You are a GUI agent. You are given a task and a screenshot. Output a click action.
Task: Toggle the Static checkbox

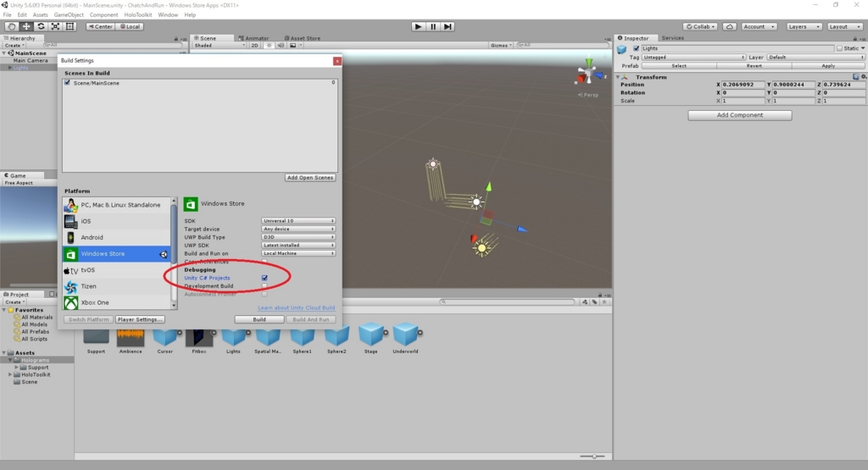pyautogui.click(x=840, y=48)
